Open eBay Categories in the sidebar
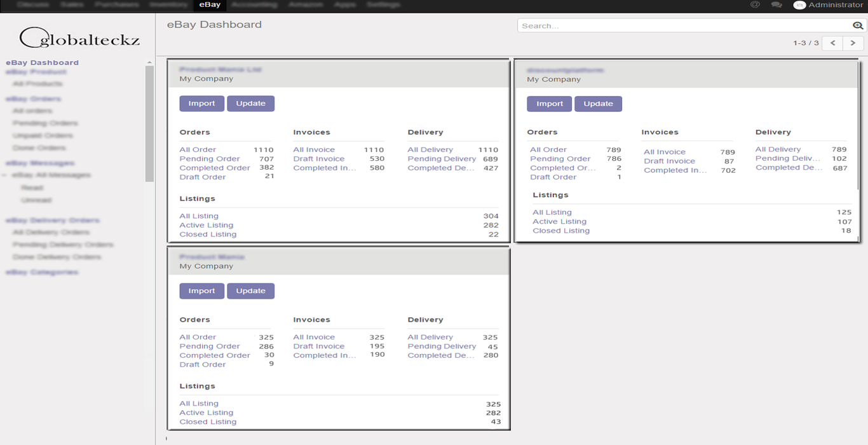 pyautogui.click(x=42, y=272)
